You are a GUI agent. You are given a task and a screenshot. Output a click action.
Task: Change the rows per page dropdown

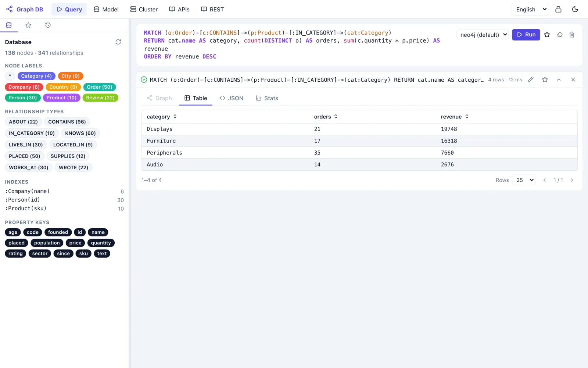(x=524, y=180)
